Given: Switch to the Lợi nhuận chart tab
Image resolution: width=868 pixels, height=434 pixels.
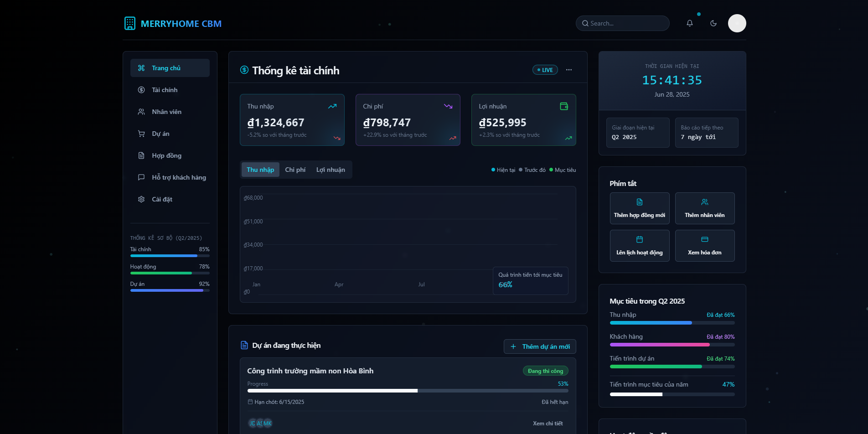Looking at the screenshot, I should point(331,170).
